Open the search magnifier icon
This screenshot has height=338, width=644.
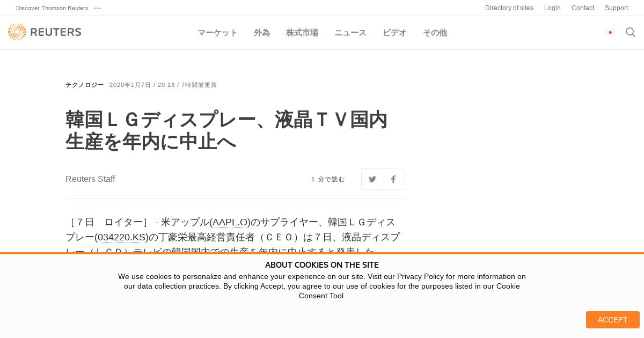[x=631, y=32]
